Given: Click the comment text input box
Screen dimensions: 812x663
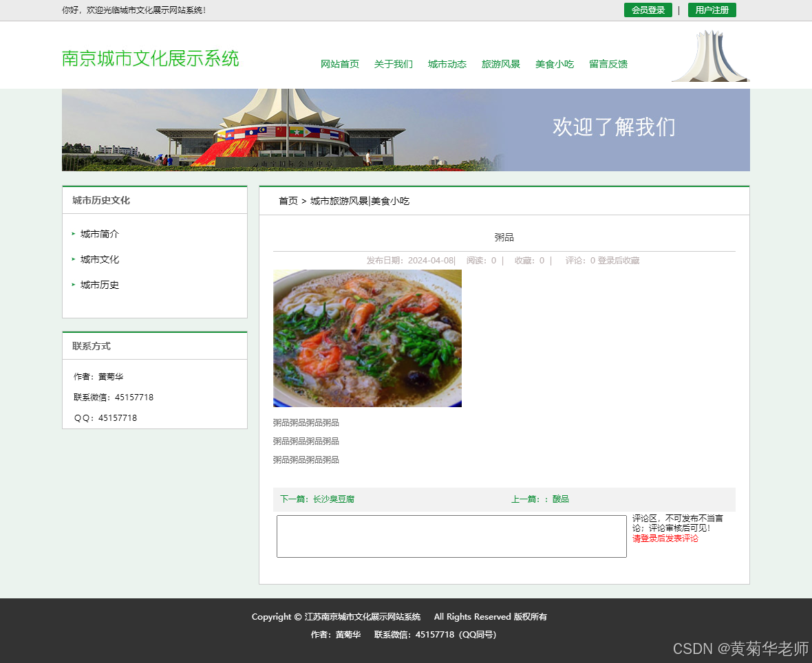Looking at the screenshot, I should 451,536.
